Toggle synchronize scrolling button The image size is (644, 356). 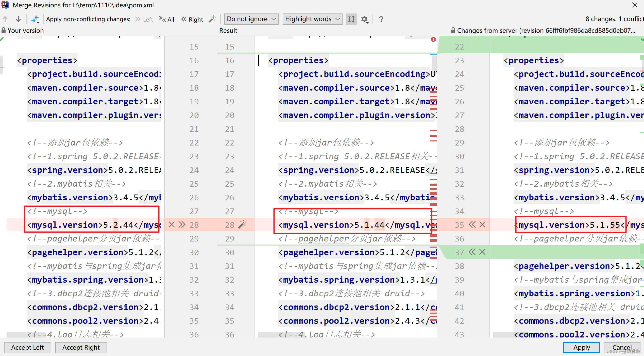pos(351,19)
